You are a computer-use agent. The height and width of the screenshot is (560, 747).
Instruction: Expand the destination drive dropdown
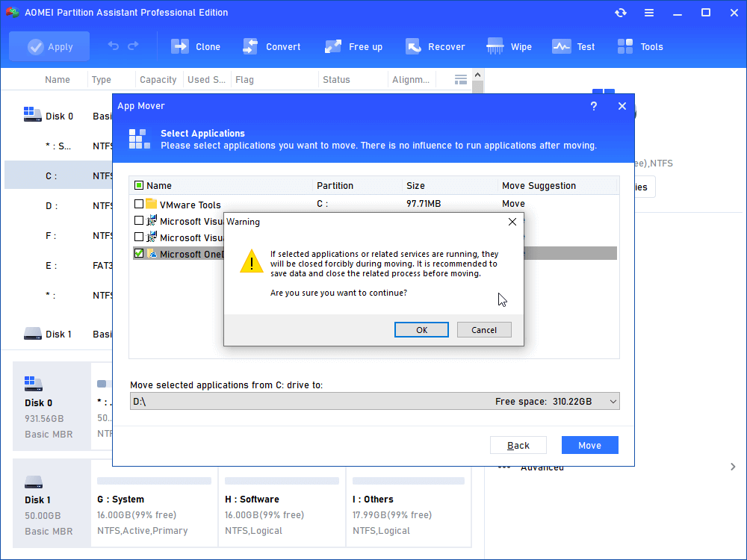(613, 402)
